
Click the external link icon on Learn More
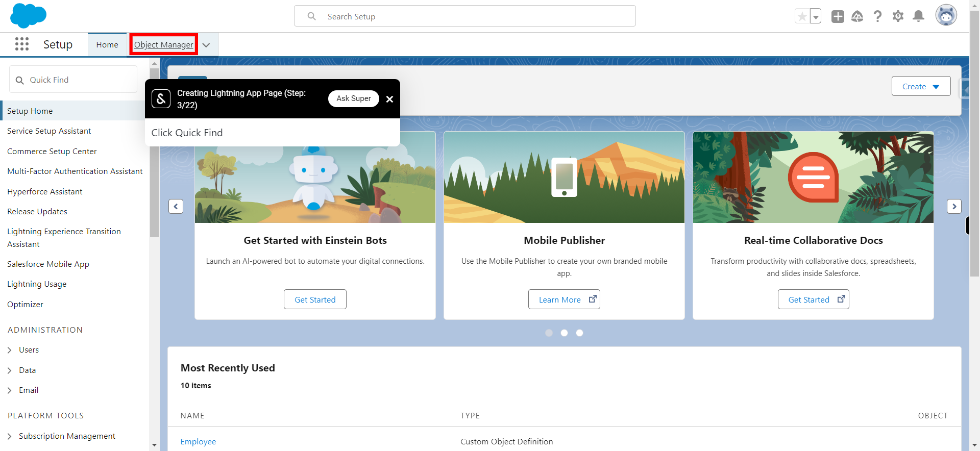click(x=592, y=299)
